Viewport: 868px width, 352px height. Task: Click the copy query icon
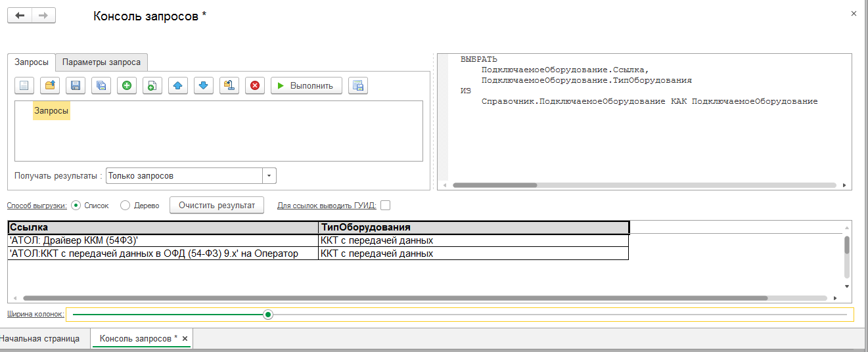pyautogui.click(x=152, y=85)
